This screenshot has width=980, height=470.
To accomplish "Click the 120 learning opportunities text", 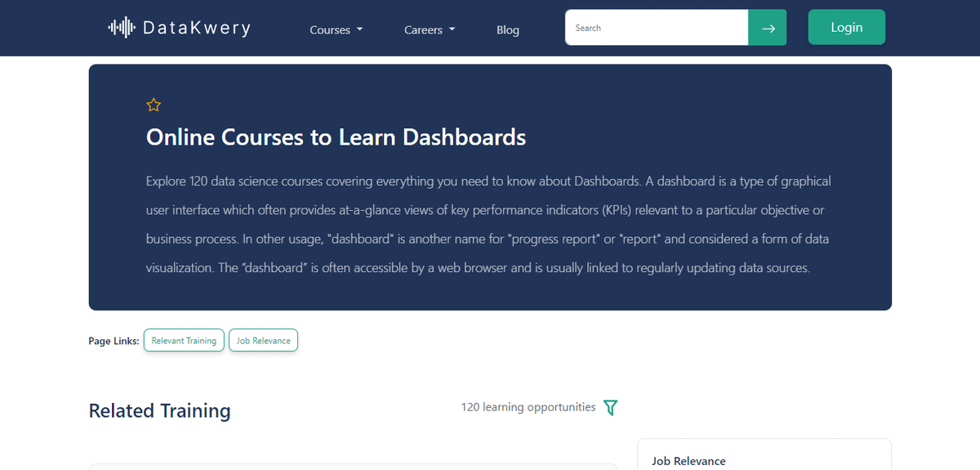I will (x=528, y=407).
